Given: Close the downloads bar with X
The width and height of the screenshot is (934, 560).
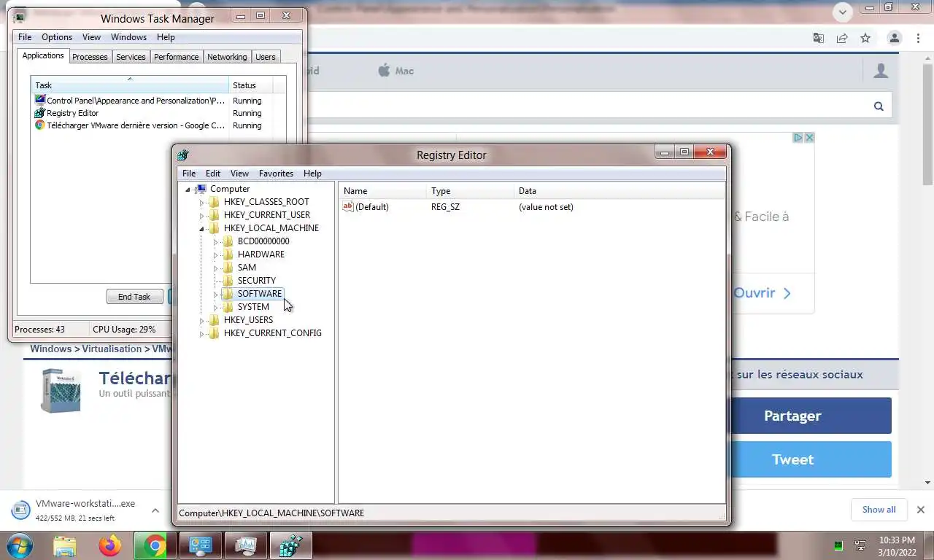Looking at the screenshot, I should (920, 510).
